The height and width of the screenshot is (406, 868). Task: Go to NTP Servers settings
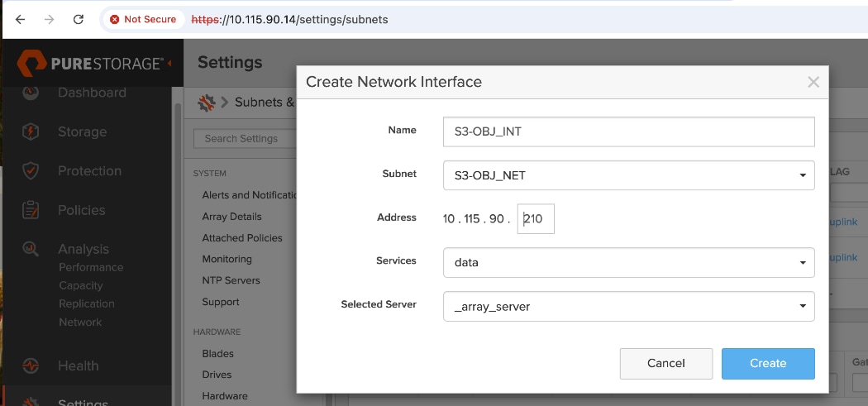point(231,280)
